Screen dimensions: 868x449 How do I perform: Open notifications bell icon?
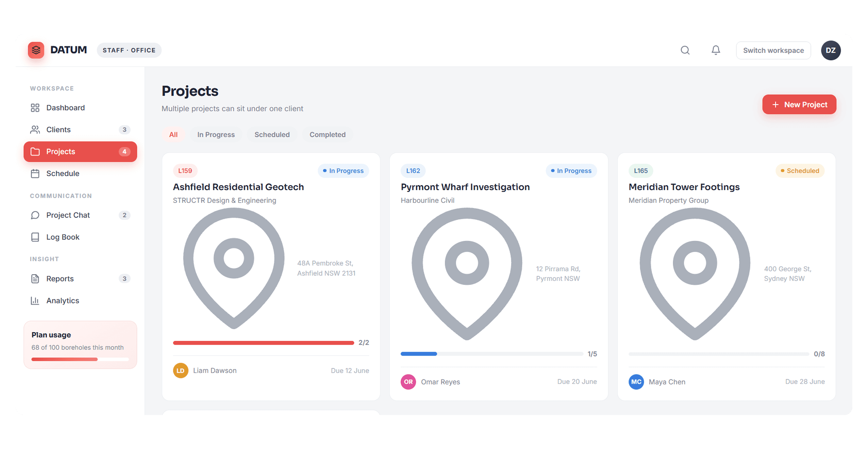pyautogui.click(x=716, y=50)
